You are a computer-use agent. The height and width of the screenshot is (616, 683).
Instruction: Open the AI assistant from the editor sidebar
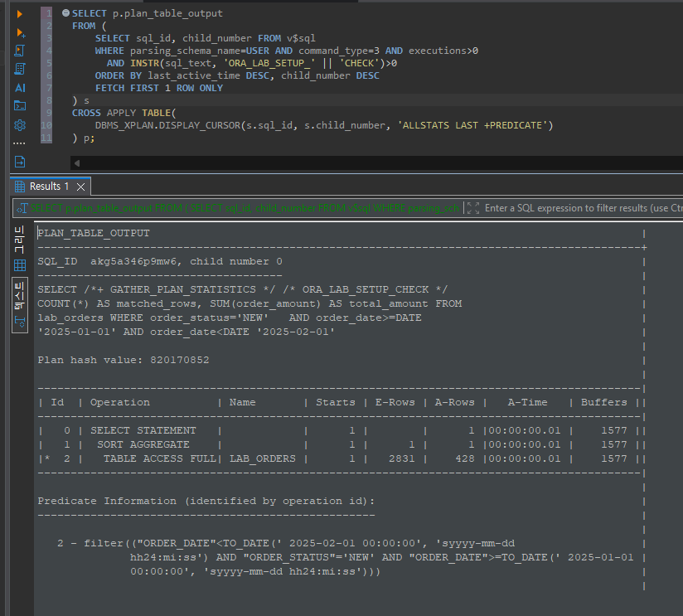click(20, 88)
